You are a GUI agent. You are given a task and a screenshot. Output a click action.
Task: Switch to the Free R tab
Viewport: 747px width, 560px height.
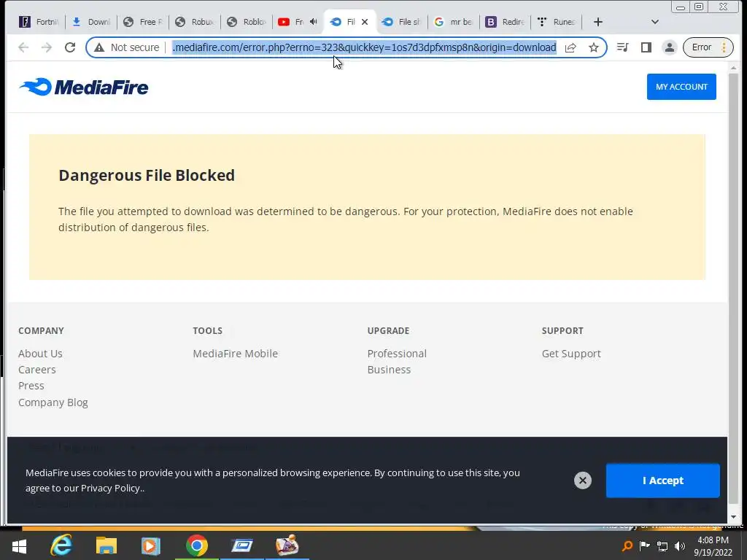(x=142, y=21)
